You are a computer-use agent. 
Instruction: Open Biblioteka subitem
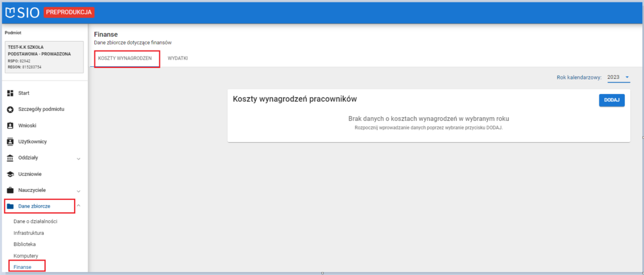click(x=25, y=244)
